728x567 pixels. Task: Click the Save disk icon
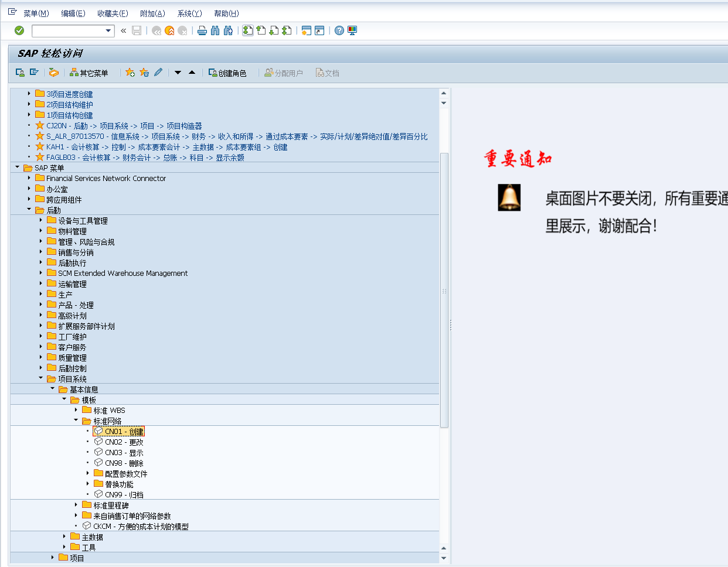[137, 30]
